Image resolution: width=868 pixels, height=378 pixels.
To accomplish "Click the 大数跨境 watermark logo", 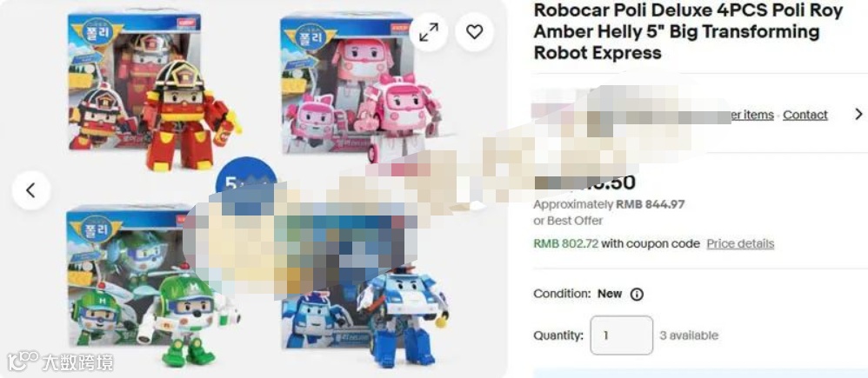I will pos(60,361).
